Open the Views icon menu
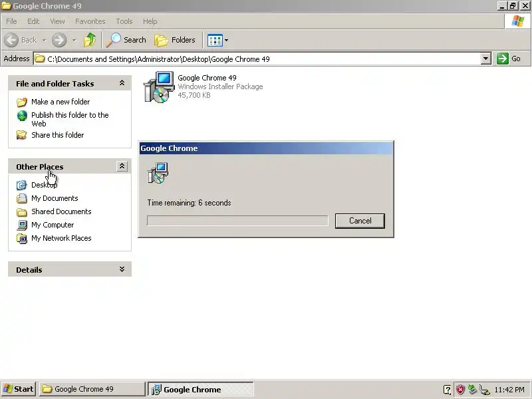Viewport: 532px width, 399px height. click(x=218, y=41)
